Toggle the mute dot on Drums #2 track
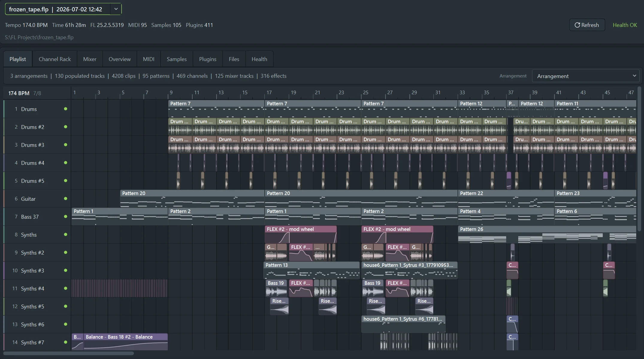 (66, 127)
